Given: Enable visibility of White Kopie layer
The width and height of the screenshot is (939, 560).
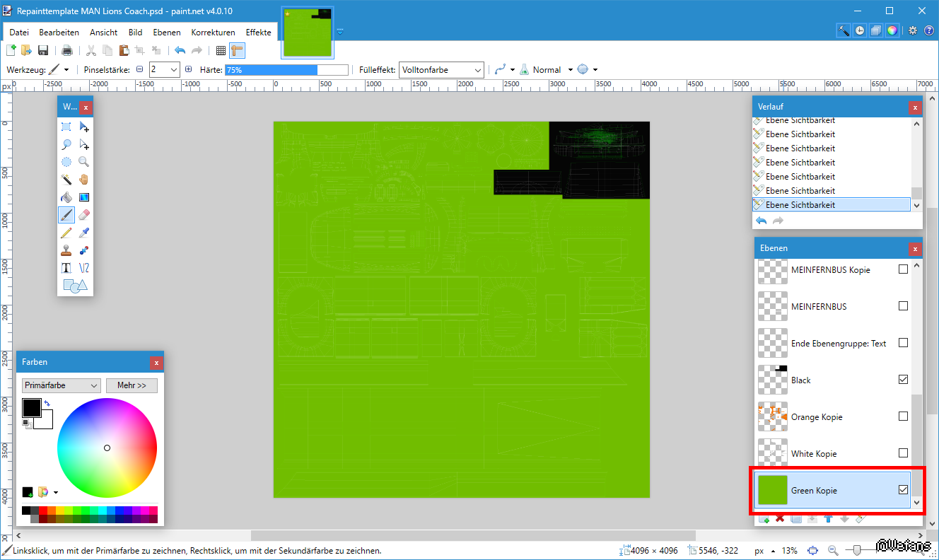Looking at the screenshot, I should click(903, 453).
